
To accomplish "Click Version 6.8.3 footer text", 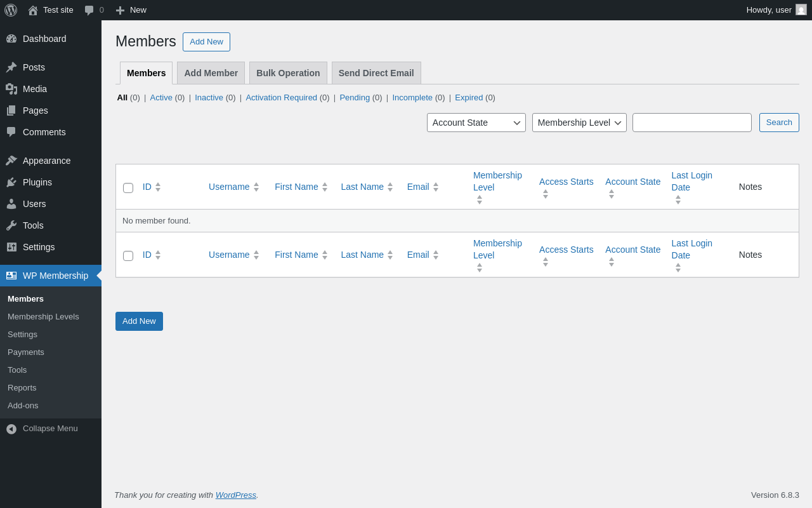I will click(x=775, y=495).
